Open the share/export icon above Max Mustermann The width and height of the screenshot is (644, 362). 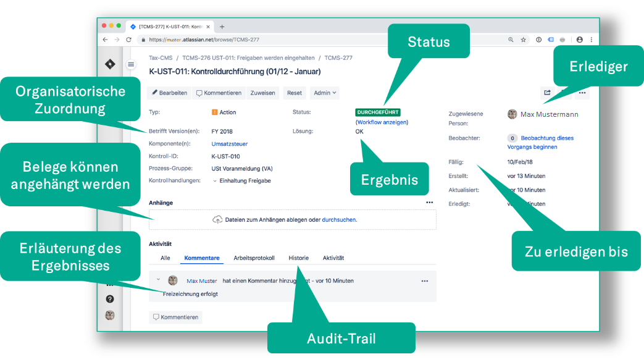546,92
